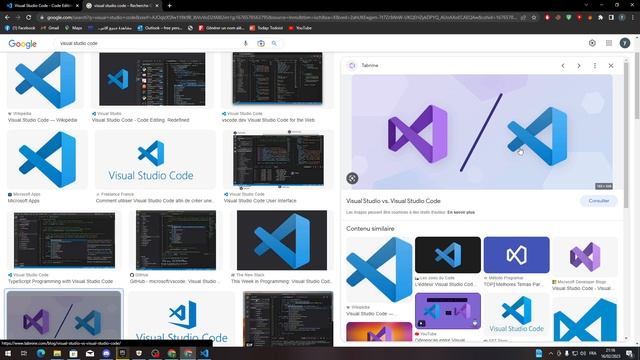Launch Microsoft Edge from taskbar
Screen dimensions: 640x360
(41, 353)
